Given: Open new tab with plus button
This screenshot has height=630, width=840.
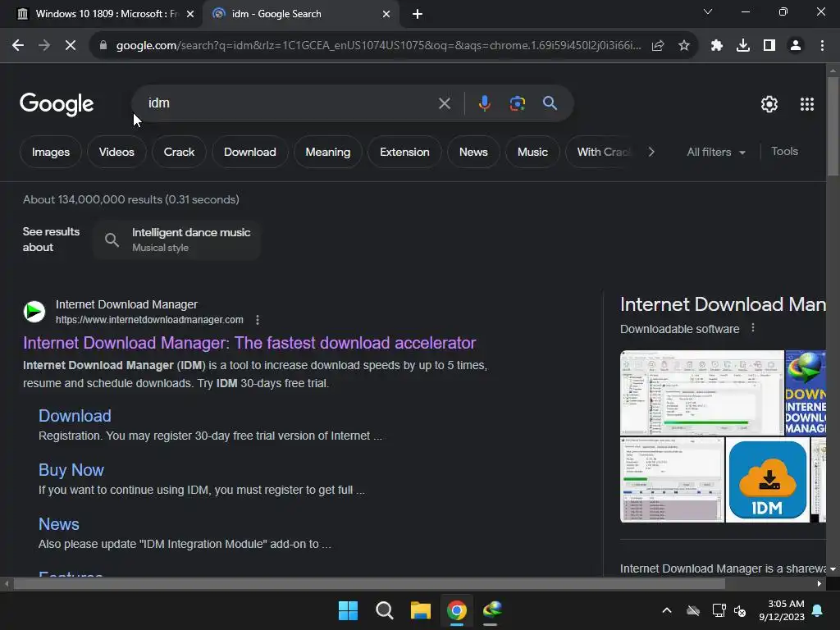Looking at the screenshot, I should pyautogui.click(x=418, y=14).
